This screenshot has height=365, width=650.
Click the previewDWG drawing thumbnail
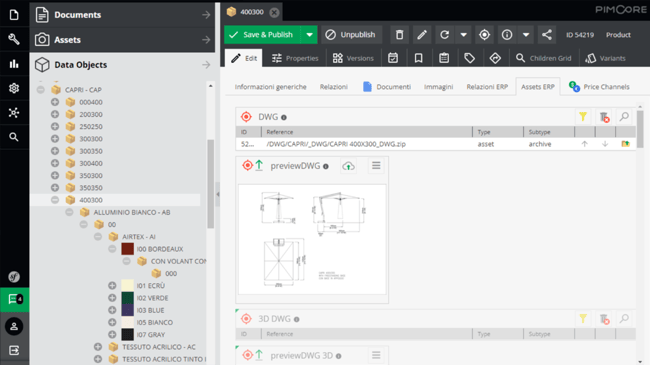[312, 239]
